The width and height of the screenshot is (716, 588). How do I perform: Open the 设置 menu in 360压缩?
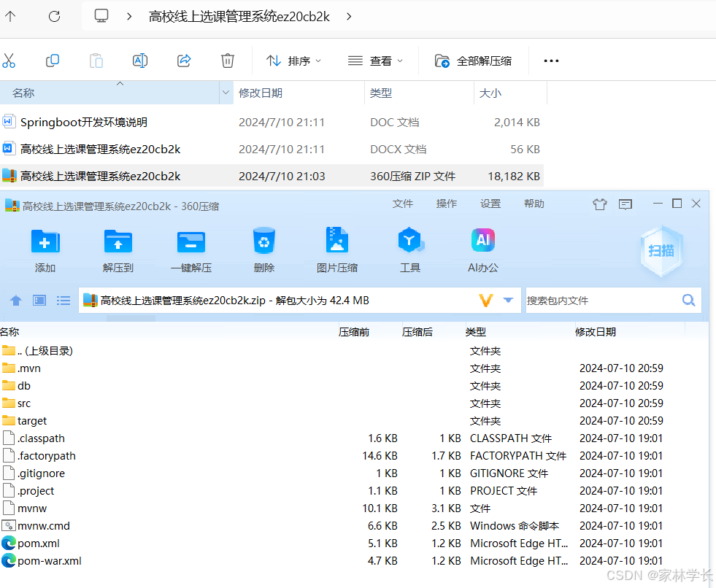[x=490, y=204]
